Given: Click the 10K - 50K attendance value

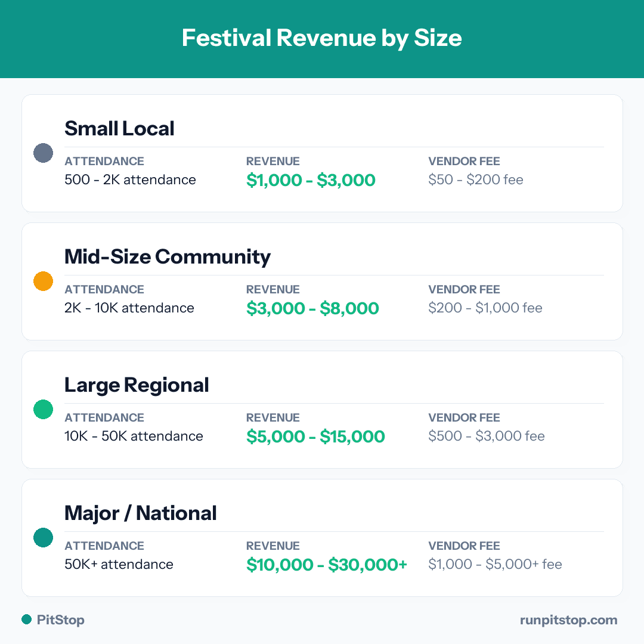Looking at the screenshot, I should pos(134,436).
